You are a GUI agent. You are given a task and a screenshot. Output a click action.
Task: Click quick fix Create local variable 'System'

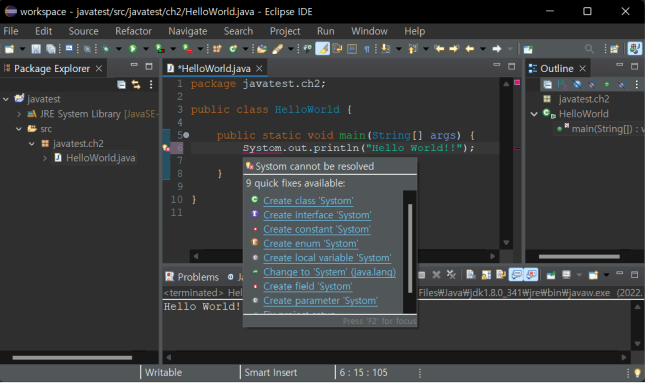click(327, 258)
